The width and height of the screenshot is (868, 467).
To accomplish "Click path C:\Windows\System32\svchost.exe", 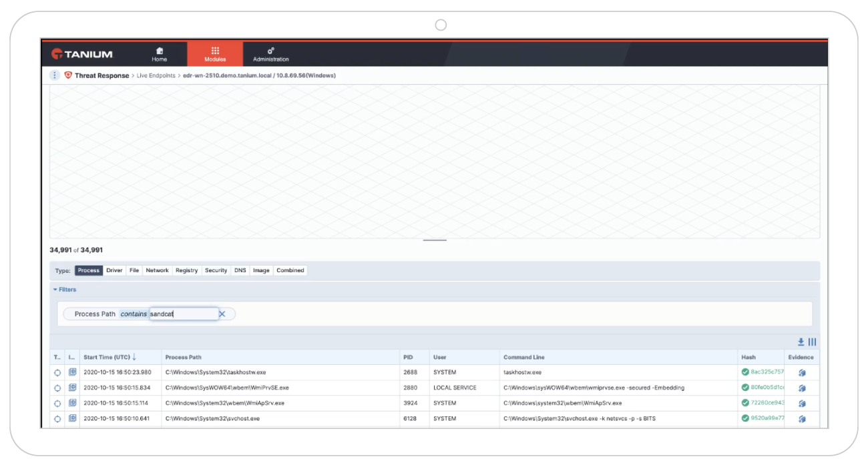I will [x=212, y=419].
